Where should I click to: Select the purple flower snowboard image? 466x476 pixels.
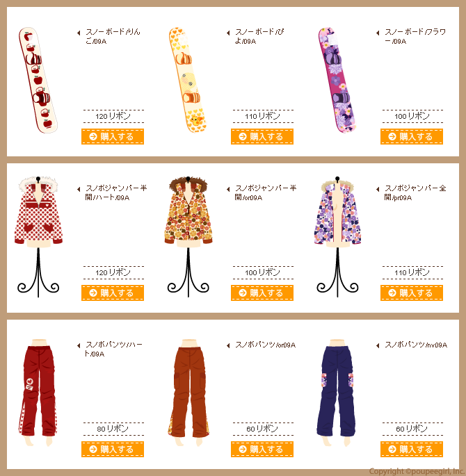pyautogui.click(x=337, y=80)
